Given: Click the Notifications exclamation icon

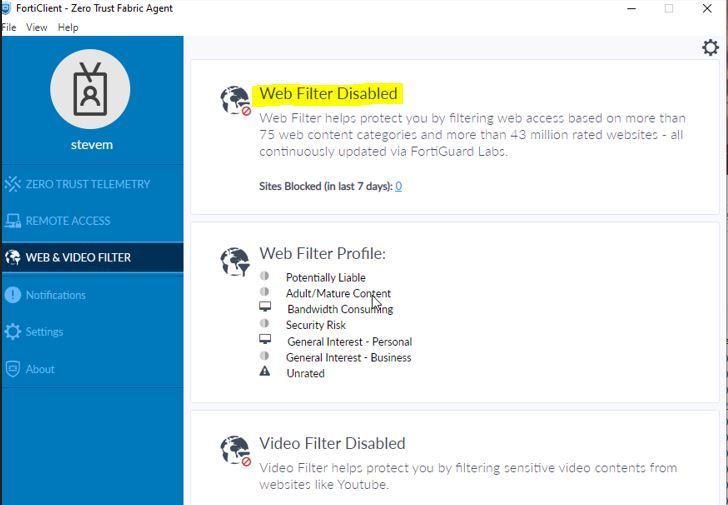Looking at the screenshot, I should pyautogui.click(x=13, y=295).
